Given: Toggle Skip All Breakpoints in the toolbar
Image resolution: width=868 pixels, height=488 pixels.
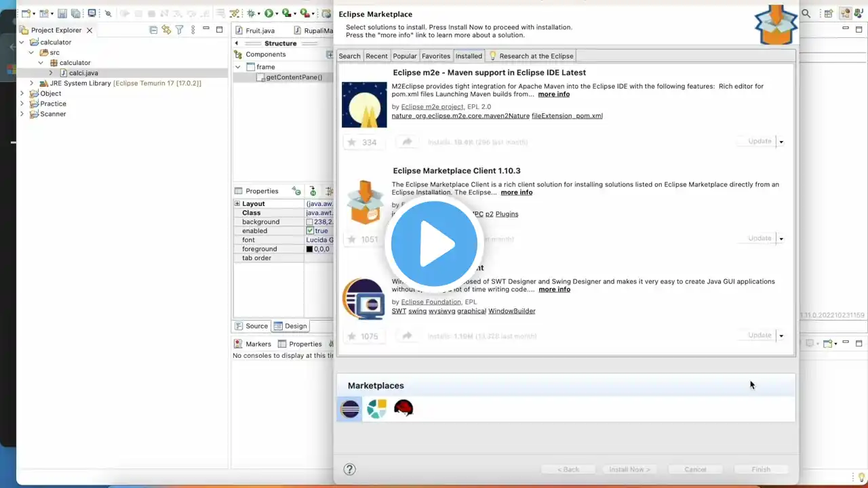Looking at the screenshot, I should pyautogui.click(x=108, y=14).
